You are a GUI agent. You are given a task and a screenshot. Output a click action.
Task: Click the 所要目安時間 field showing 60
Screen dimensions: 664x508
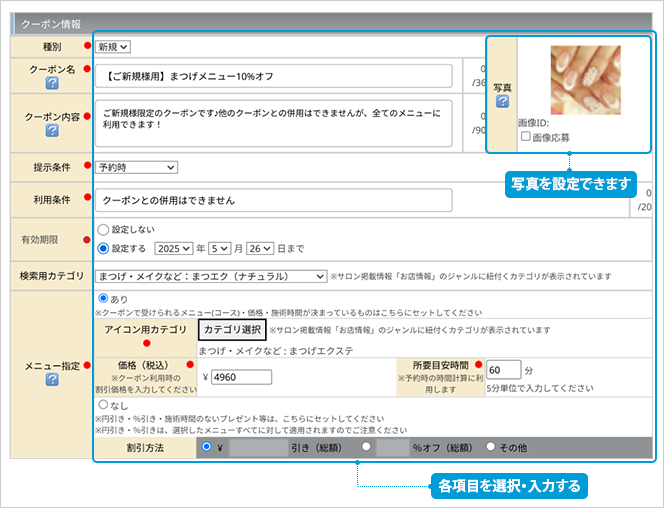(x=505, y=370)
